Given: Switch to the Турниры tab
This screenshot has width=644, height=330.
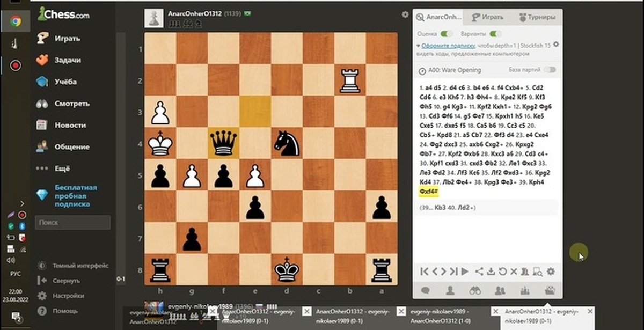Looking at the screenshot, I should (x=537, y=17).
